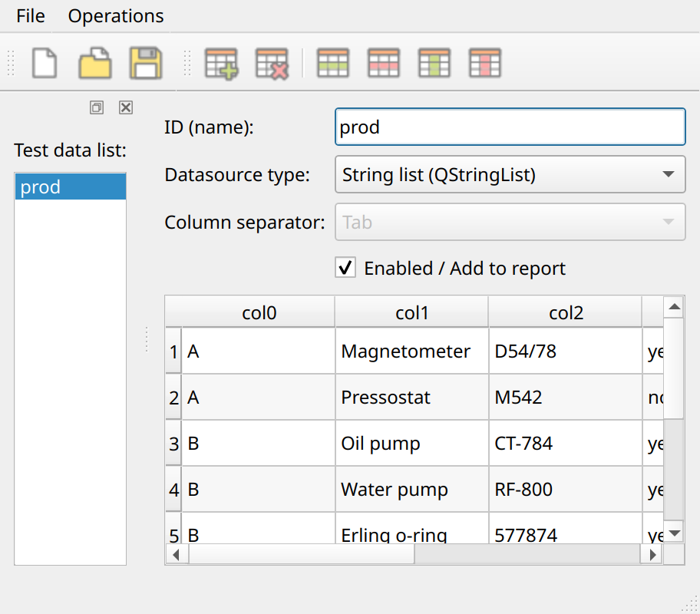The width and height of the screenshot is (700, 614).
Task: Select prod in the Test data list
Action: (70, 187)
